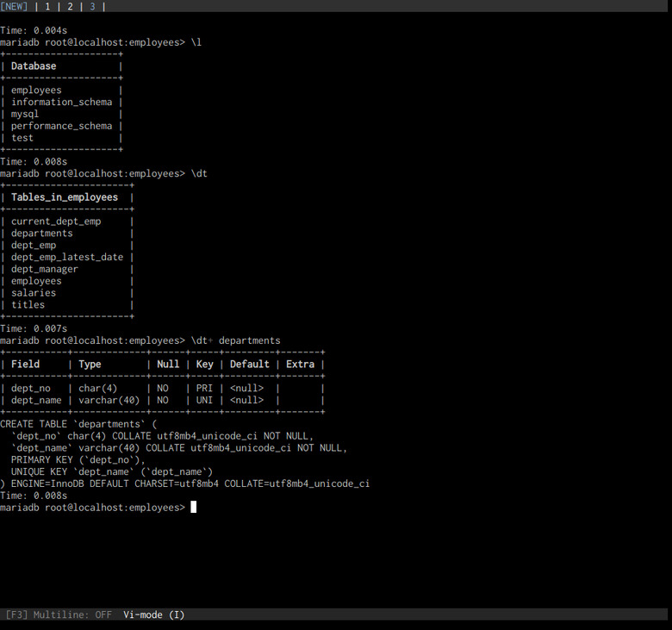Click the 'dept_no' field cell
Screen dimensions: 672x630
click(31, 388)
